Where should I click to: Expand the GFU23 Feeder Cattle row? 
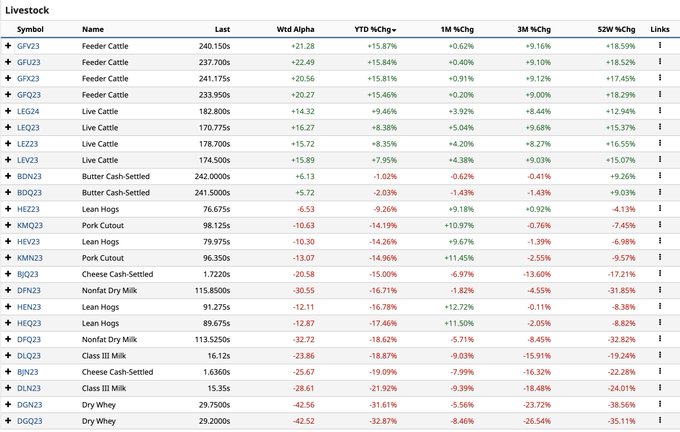[x=8, y=62]
